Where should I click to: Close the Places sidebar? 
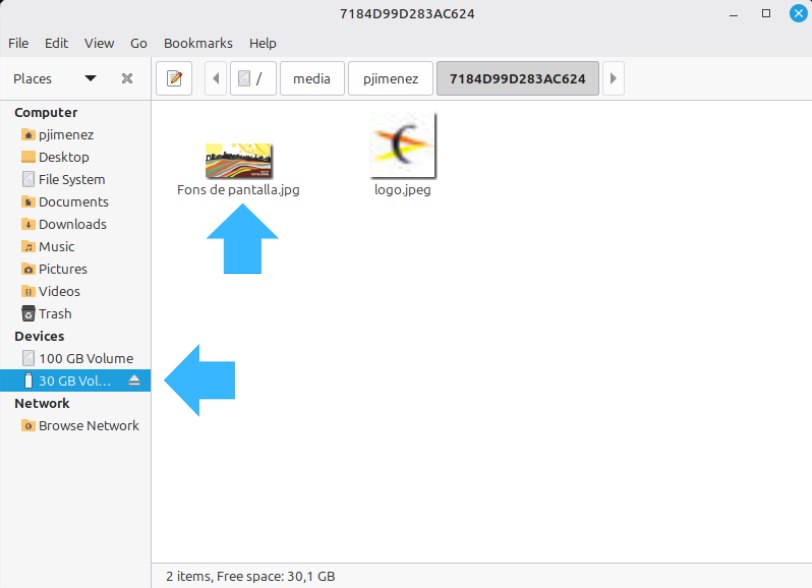point(127,79)
